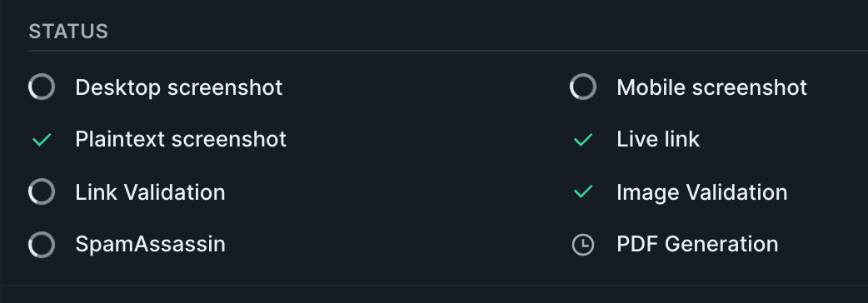Select the Image Validation label
868x303 pixels.
[x=702, y=192]
